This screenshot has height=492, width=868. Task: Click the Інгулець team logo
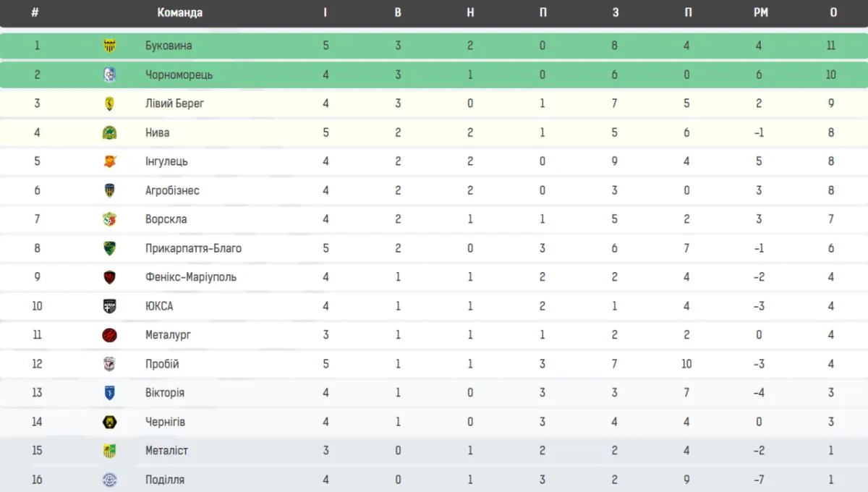click(110, 161)
